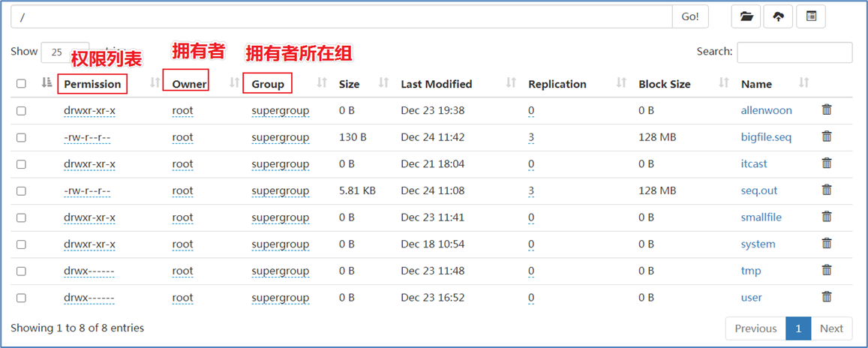
Task: Click the Dec 24 11:42 modified date
Action: [433, 136]
